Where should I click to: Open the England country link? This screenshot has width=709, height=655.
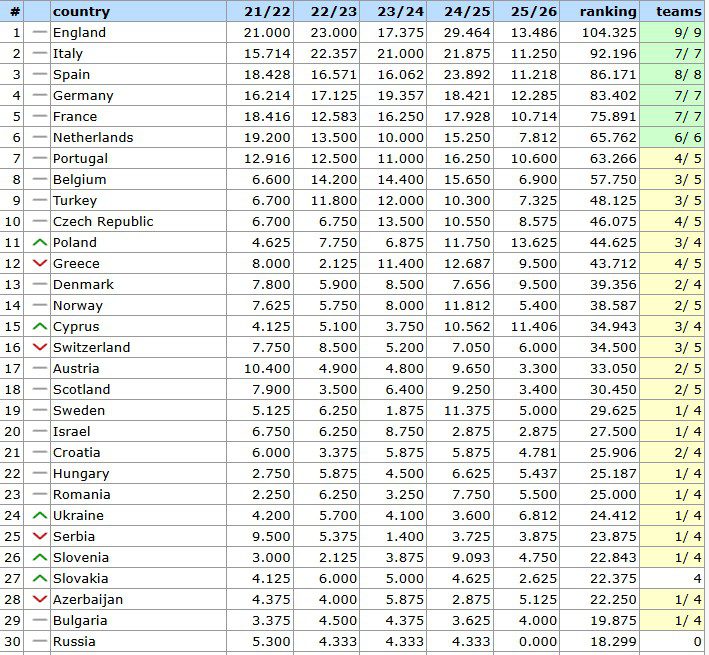tap(79, 32)
